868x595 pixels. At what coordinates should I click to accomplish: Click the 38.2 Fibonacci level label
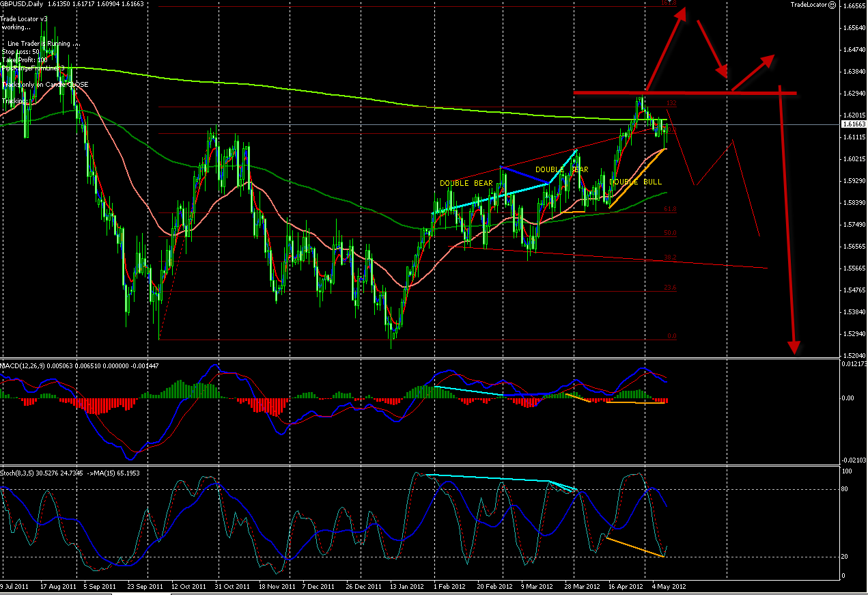tap(670, 258)
